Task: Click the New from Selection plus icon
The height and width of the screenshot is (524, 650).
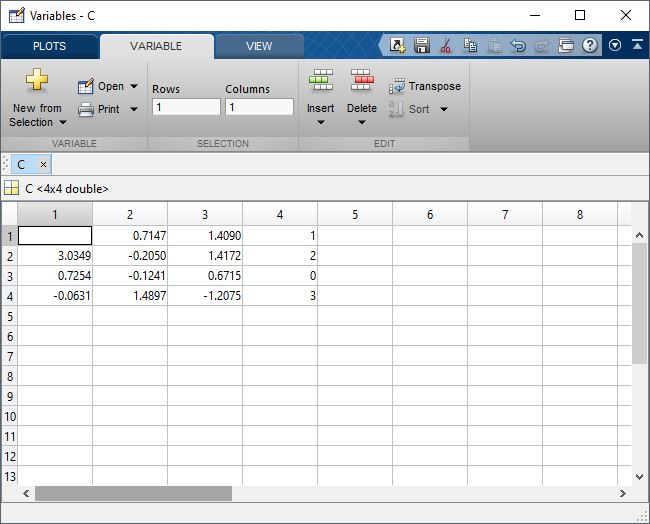Action: [37, 82]
